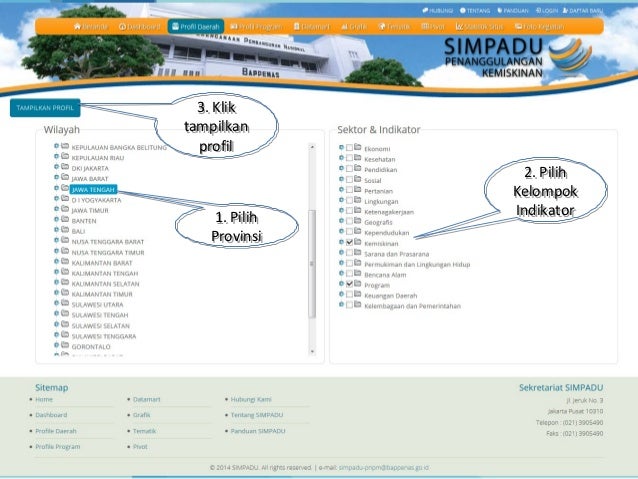Image resolution: width=638 pixels, height=479 pixels.
Task: Uncheck the Program checkbox
Action: coord(349,284)
